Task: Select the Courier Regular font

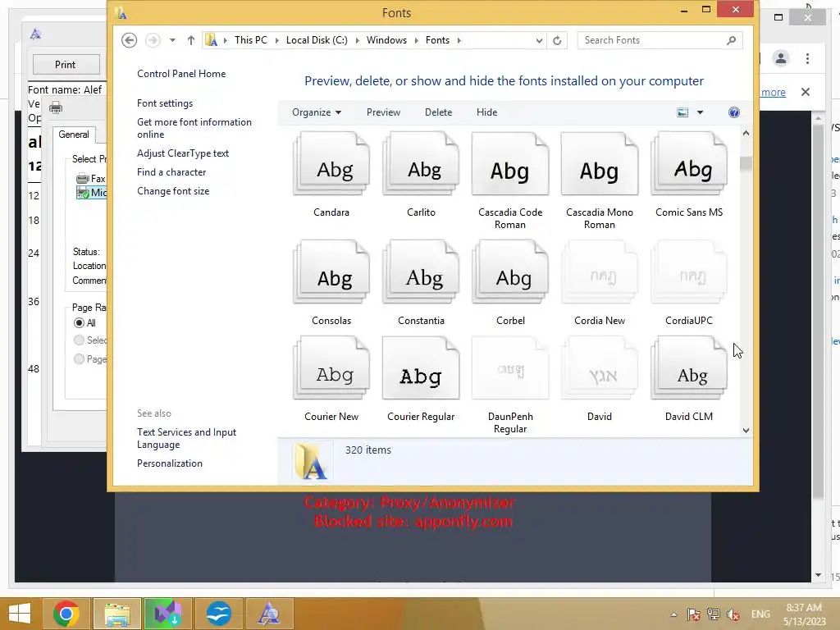Action: 421,368
